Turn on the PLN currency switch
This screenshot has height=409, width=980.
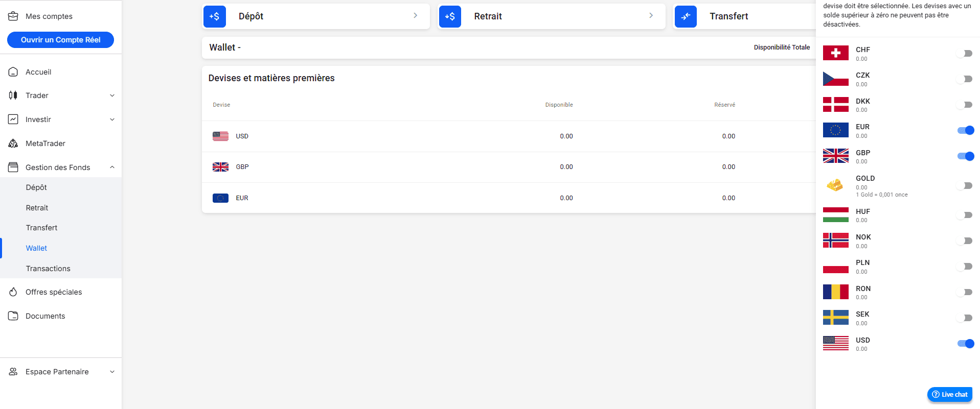click(965, 267)
